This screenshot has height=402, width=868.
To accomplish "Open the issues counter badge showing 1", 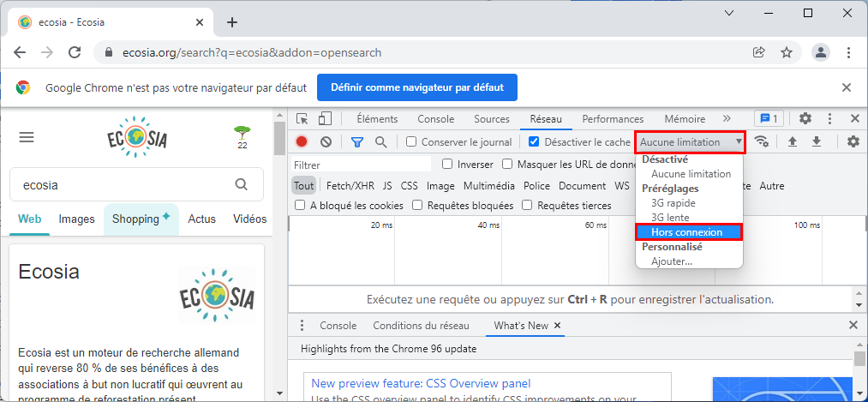I will pyautogui.click(x=769, y=118).
